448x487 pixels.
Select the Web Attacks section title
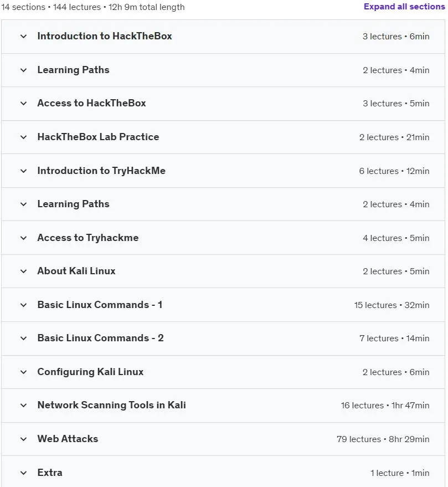coord(68,439)
